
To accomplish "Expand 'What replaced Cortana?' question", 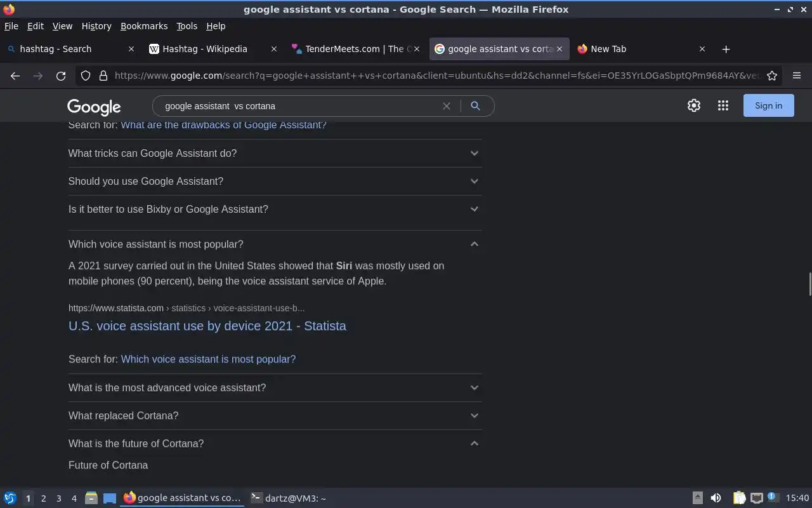I will coord(274,415).
